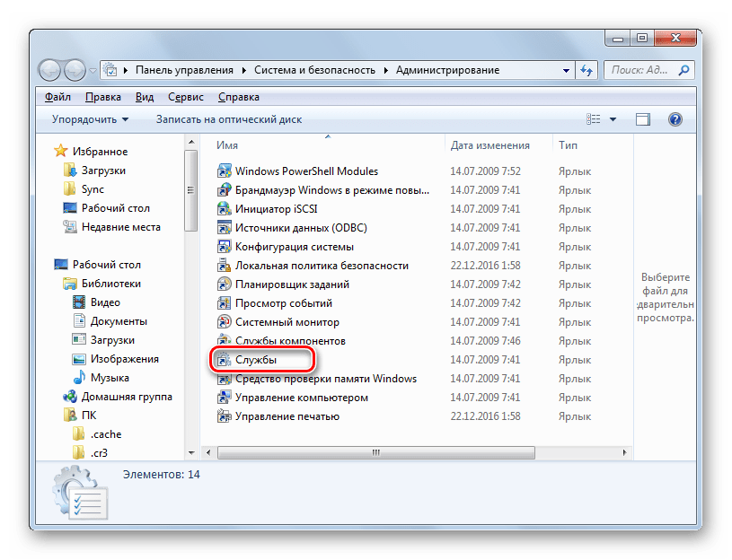Image resolution: width=732 pixels, height=560 pixels.
Task: Select ПК in navigation tree
Action: [89, 415]
